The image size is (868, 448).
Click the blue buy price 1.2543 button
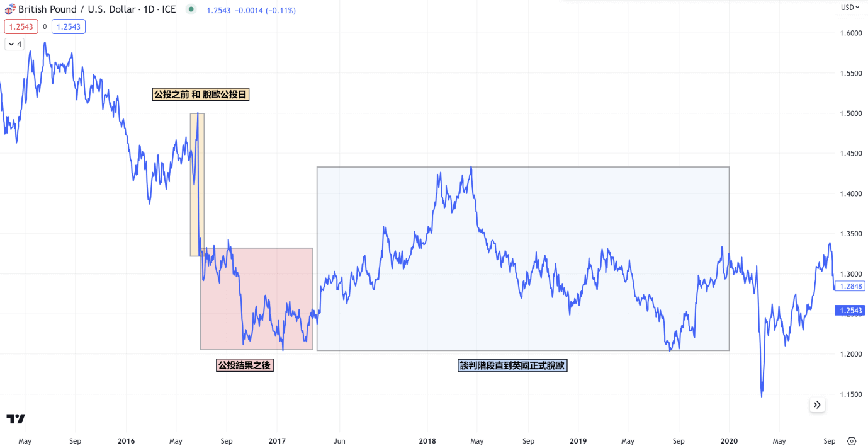(68, 26)
